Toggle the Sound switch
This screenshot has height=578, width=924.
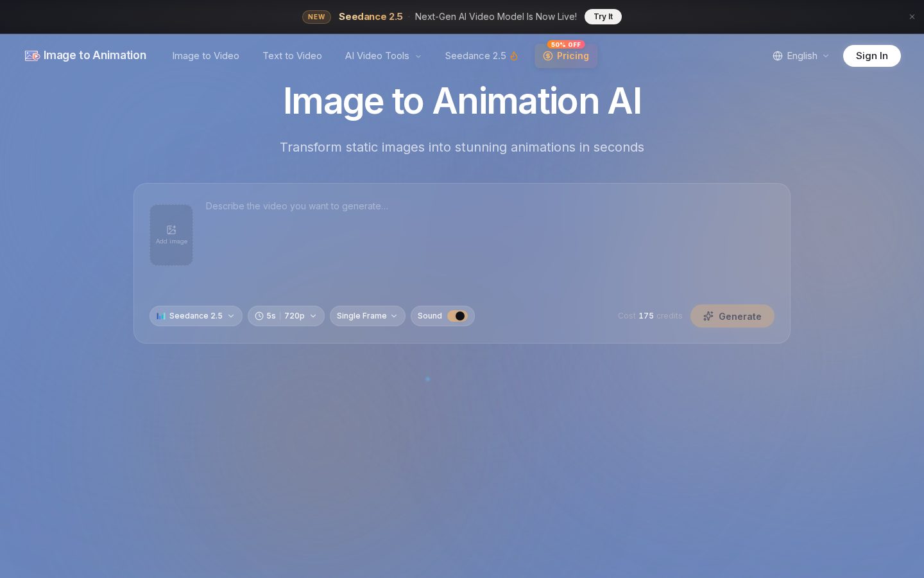(458, 316)
